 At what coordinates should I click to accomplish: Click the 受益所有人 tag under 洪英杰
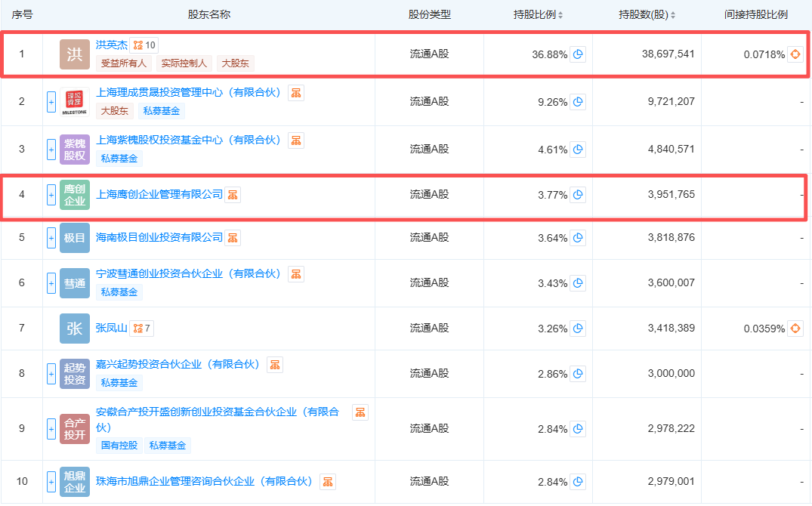(x=124, y=63)
